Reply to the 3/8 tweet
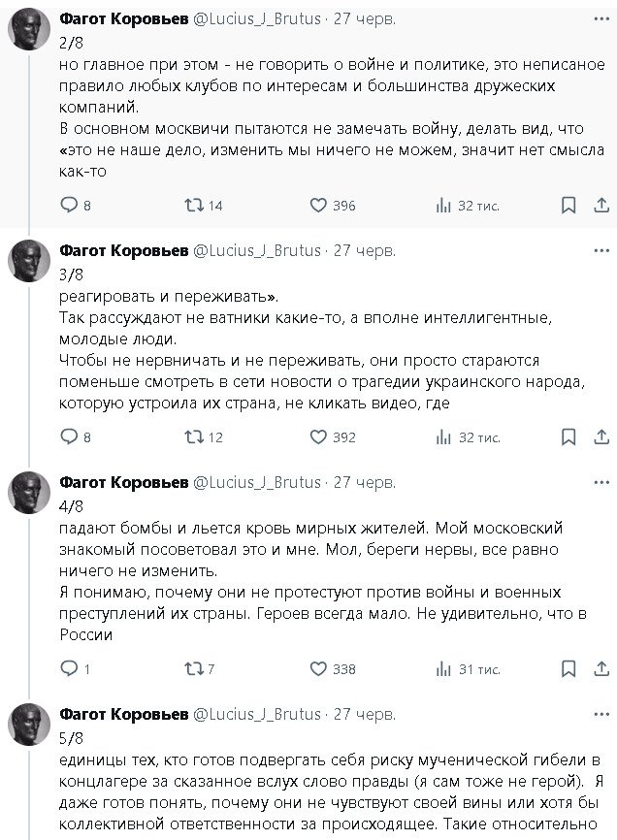Screen dimensions: 617x840 69,436
